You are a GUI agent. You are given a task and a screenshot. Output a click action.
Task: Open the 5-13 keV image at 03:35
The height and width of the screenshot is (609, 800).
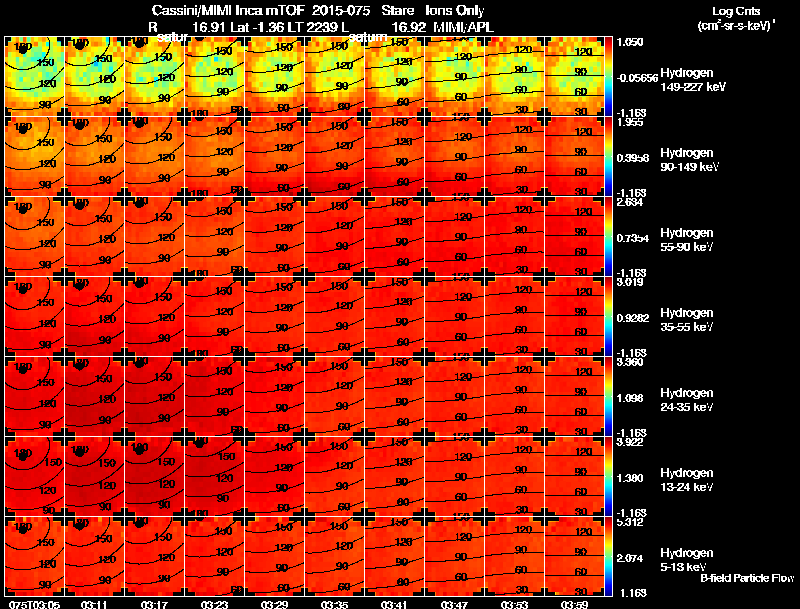coord(334,556)
